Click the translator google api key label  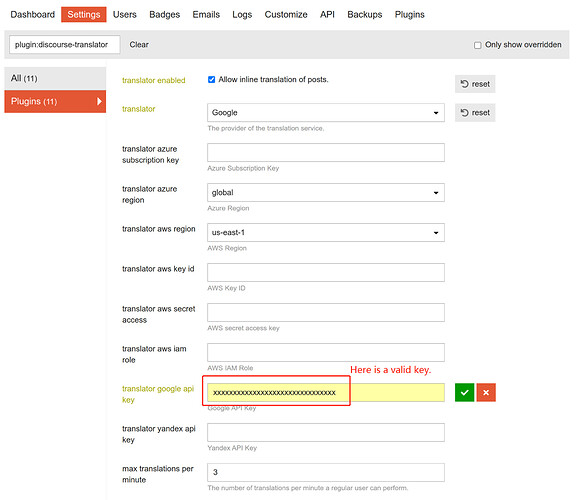(x=158, y=394)
